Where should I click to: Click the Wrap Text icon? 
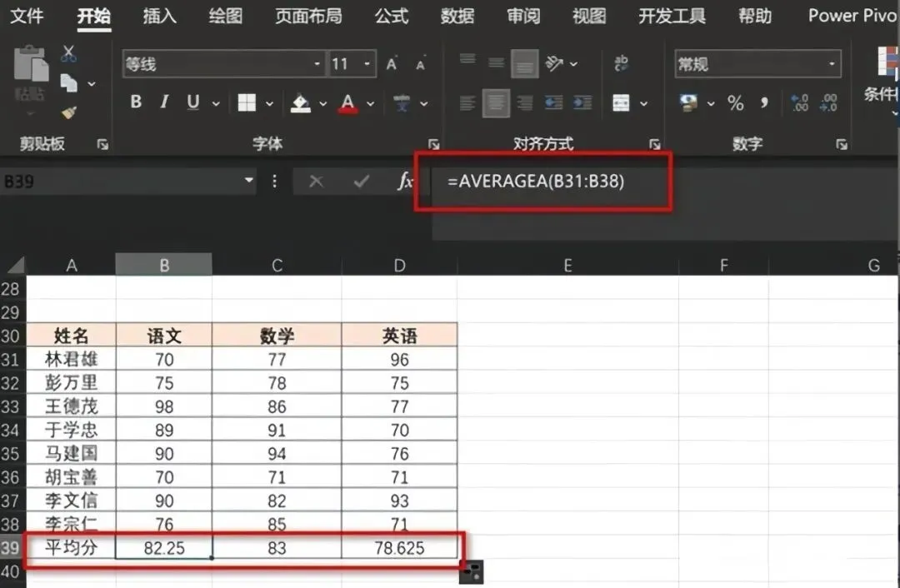coord(621,63)
